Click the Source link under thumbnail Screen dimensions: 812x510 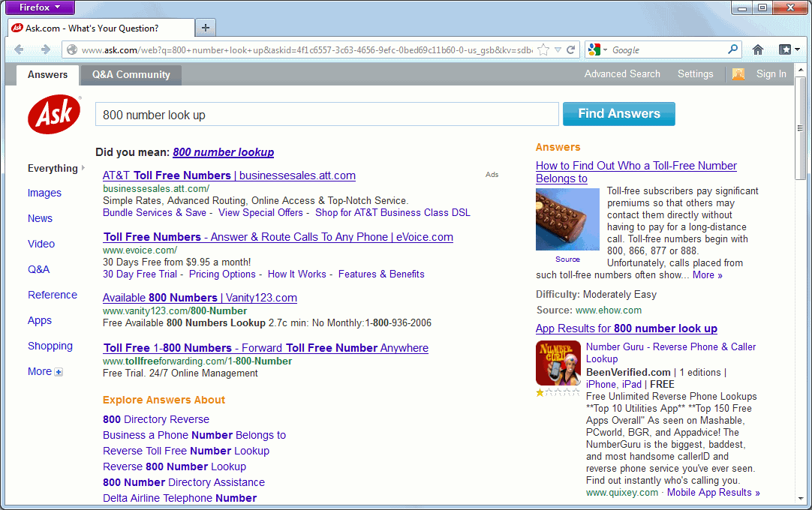pos(567,259)
